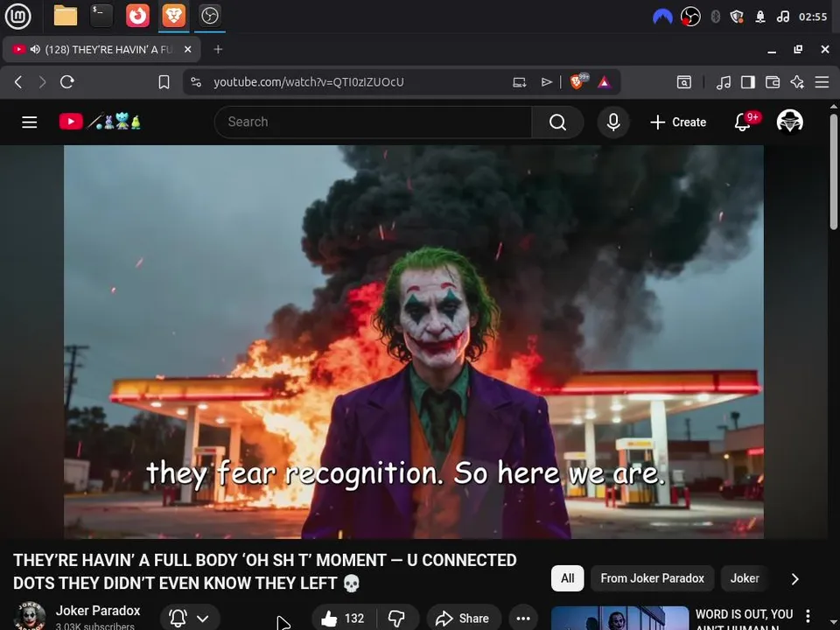Open the WORD IS OUT recommended video thumbnail
The width and height of the screenshot is (840, 630).
619,619
